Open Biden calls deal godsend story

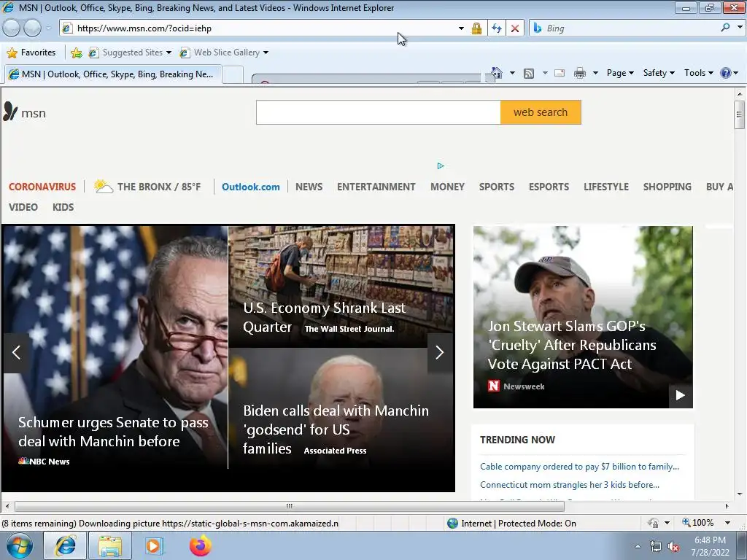click(336, 429)
